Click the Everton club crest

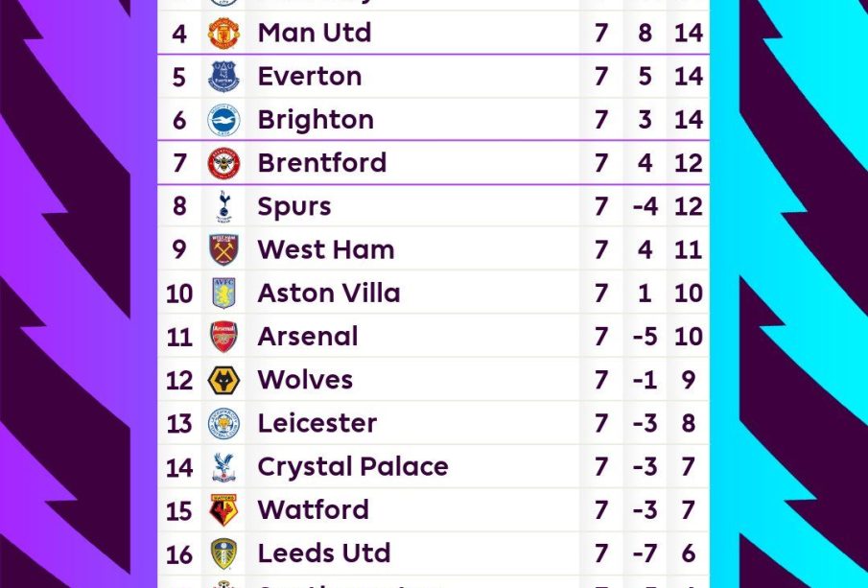(223, 77)
